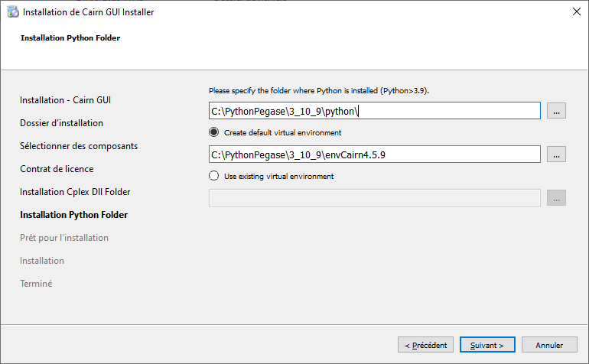589x364 pixels.
Task: Browse for the Python installation folder
Action: tap(556, 111)
